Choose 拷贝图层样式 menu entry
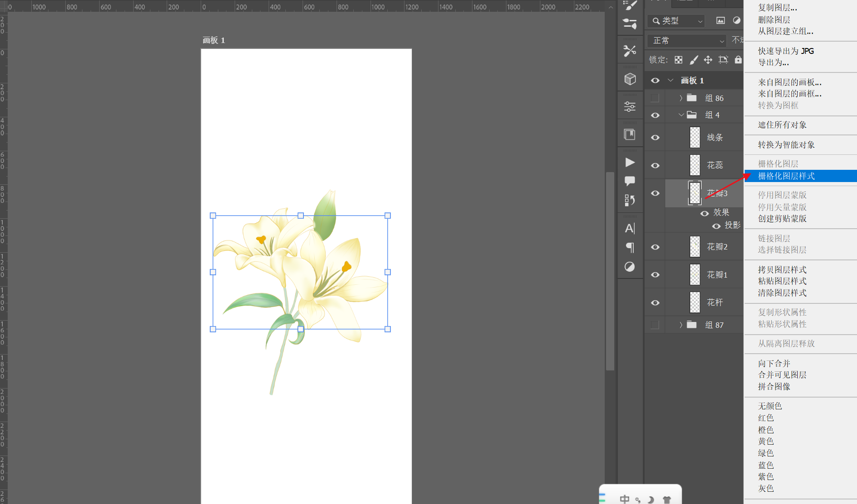This screenshot has height=504, width=857. (782, 270)
